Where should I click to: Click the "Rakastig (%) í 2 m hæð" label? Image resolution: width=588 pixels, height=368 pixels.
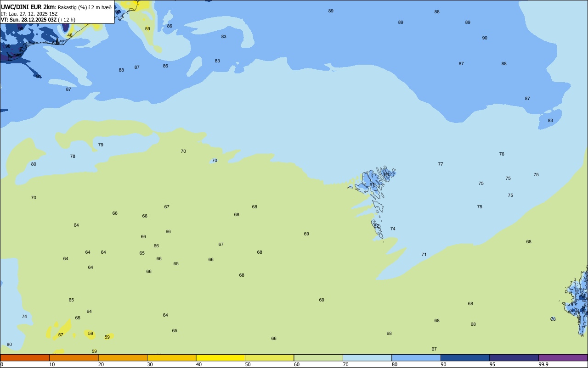[x=85, y=7]
